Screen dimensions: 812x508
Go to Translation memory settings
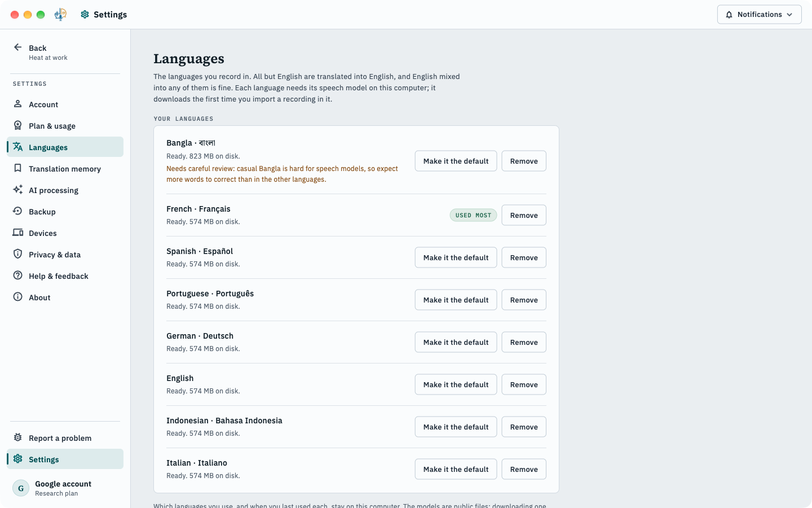tap(65, 169)
